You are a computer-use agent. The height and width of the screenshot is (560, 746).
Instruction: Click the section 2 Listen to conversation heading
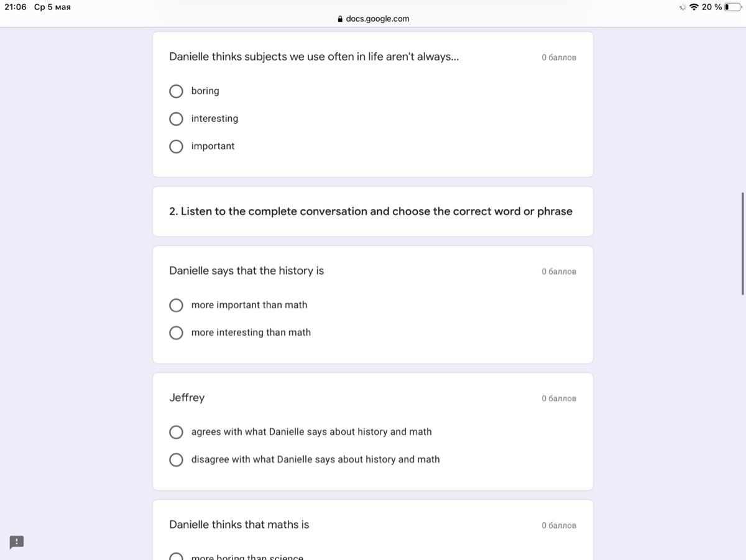coord(371,211)
